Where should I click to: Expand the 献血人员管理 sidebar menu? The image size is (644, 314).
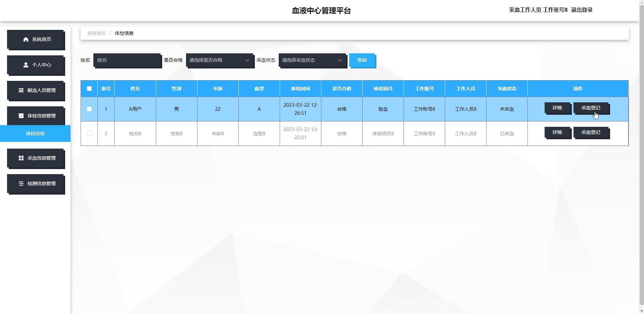coord(35,90)
